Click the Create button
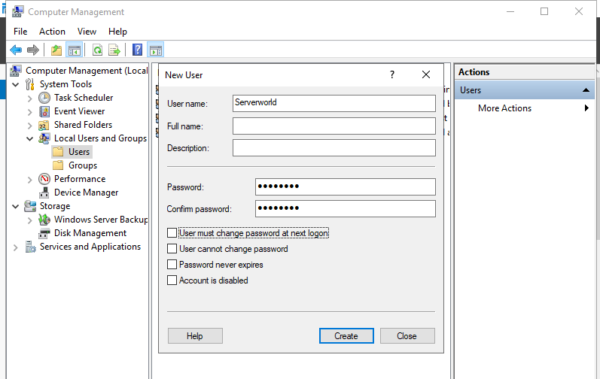The image size is (600, 379). (x=346, y=336)
